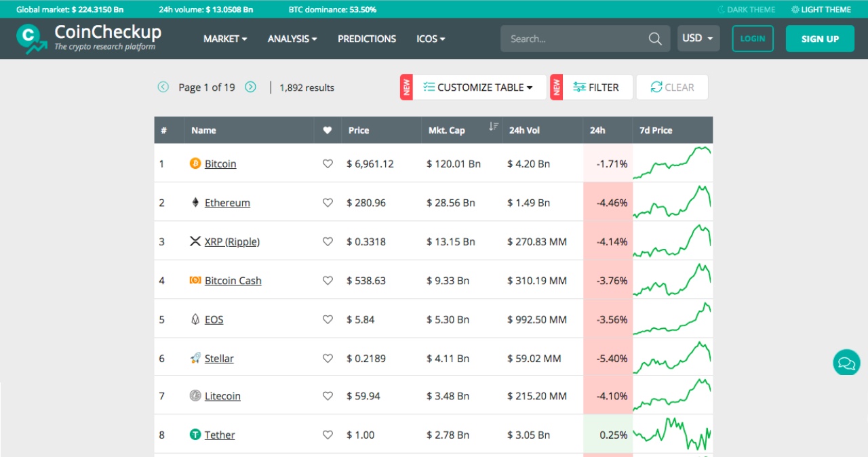Switch to Dark Theme
Image resolution: width=868 pixels, height=457 pixels.
(746, 9)
